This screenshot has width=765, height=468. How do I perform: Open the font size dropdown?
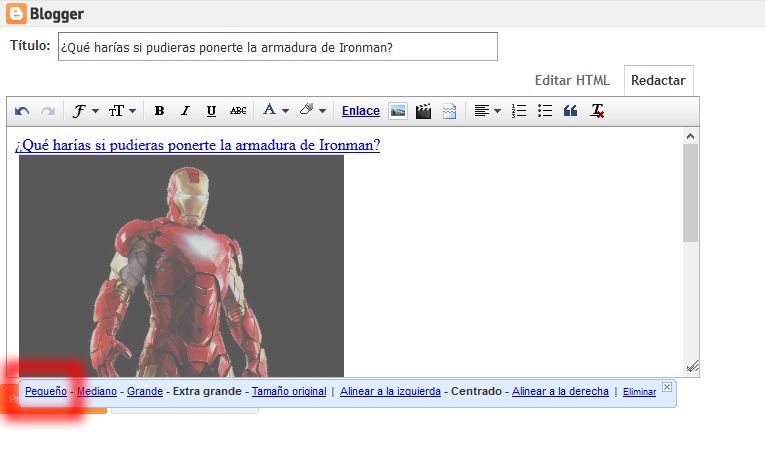pyautogui.click(x=121, y=111)
